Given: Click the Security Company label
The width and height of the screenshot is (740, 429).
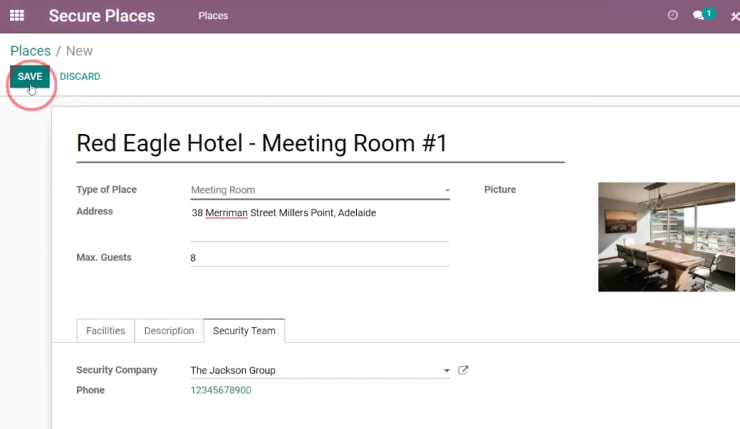Looking at the screenshot, I should click(117, 370).
